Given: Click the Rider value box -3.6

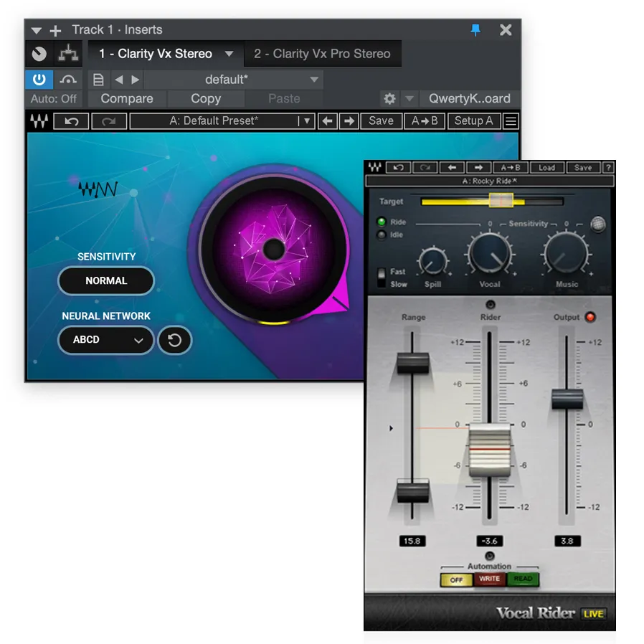Looking at the screenshot, I should pos(489,541).
